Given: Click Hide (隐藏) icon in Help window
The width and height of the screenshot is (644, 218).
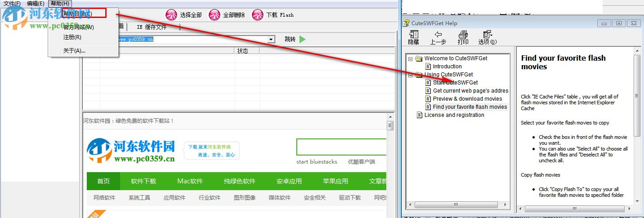Looking at the screenshot, I should (413, 35).
